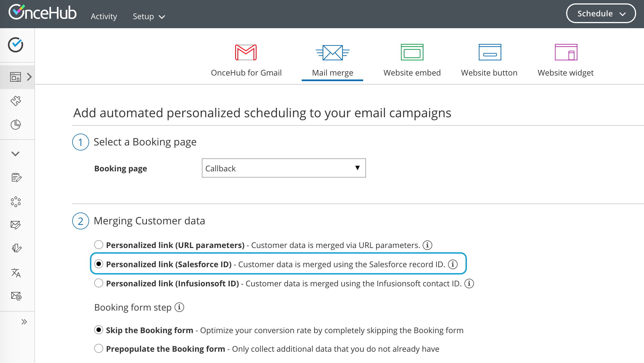Open the booking pages sidebar icon

click(x=16, y=77)
